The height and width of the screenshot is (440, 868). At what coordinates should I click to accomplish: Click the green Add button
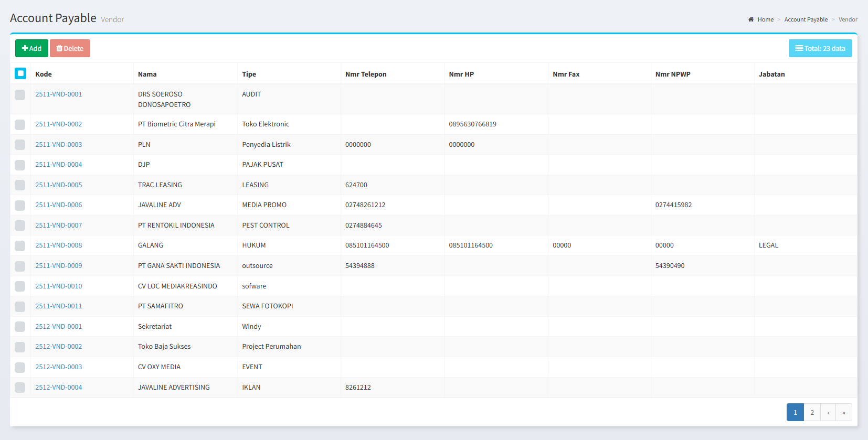coord(31,48)
